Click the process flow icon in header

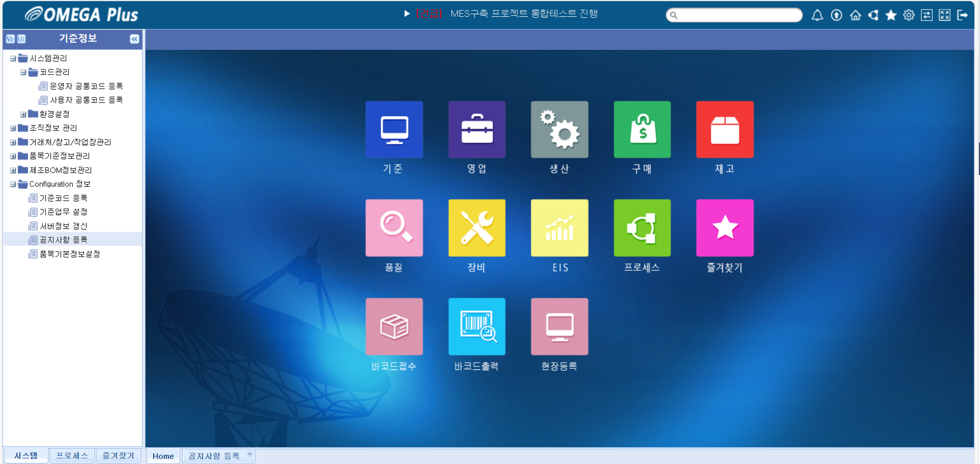(x=873, y=15)
